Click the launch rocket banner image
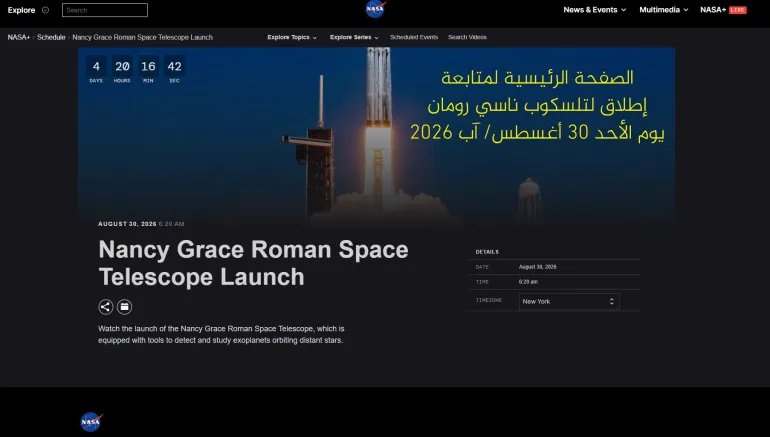Screen dimensions: 770x437 (376, 135)
